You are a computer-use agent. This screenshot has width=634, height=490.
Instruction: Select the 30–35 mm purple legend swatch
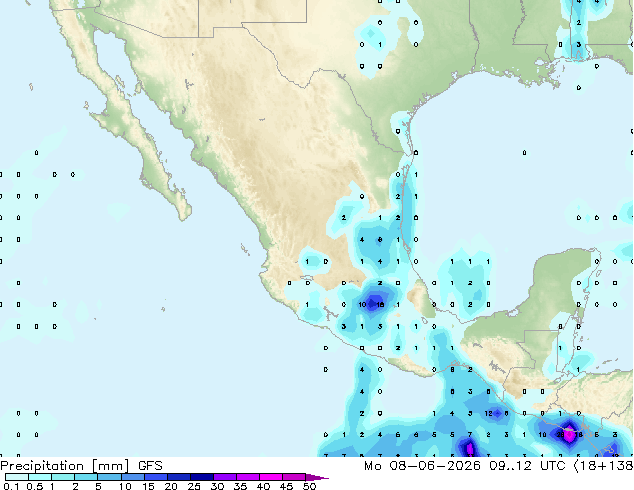(224, 477)
